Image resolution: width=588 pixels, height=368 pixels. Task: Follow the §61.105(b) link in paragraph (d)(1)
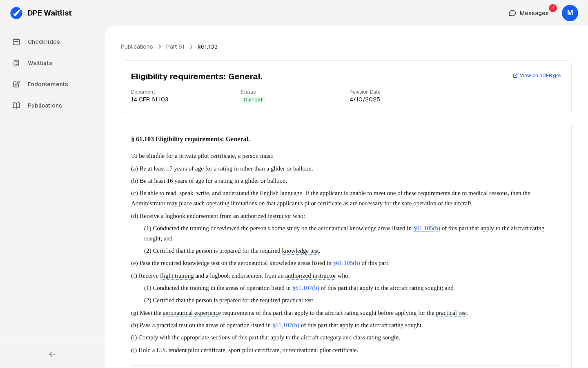point(427,228)
